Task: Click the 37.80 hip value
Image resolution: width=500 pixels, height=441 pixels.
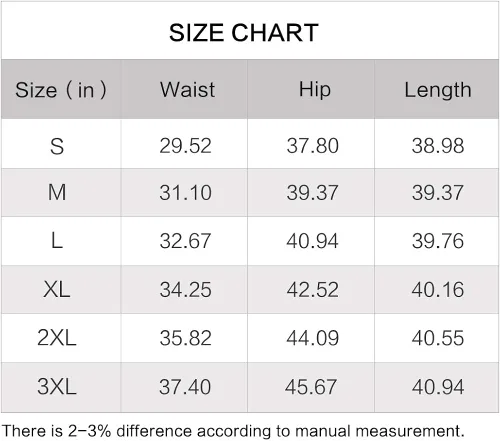Action: 313,146
